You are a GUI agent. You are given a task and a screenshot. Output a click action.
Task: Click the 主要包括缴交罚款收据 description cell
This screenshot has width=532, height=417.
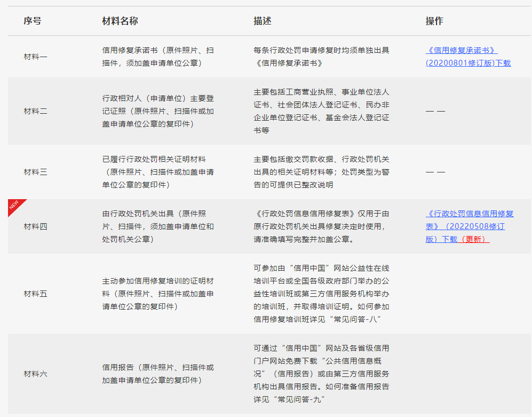click(x=321, y=172)
